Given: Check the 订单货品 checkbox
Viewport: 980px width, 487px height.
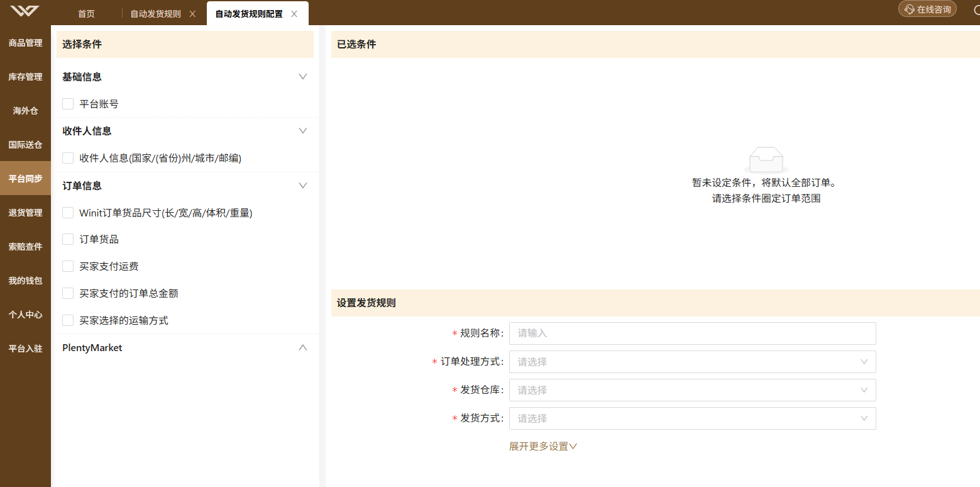Looking at the screenshot, I should point(68,239).
